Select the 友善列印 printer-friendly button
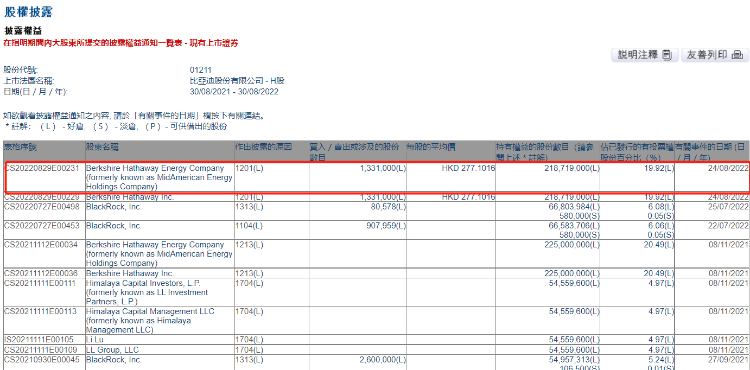Viewport: 750px width, 370px height. pyautogui.click(x=715, y=55)
